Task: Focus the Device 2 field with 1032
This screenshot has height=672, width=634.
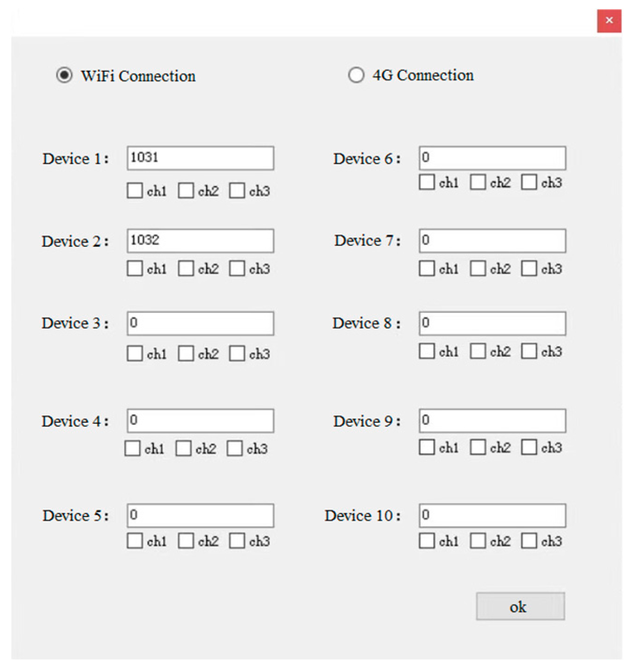Action: [200, 241]
